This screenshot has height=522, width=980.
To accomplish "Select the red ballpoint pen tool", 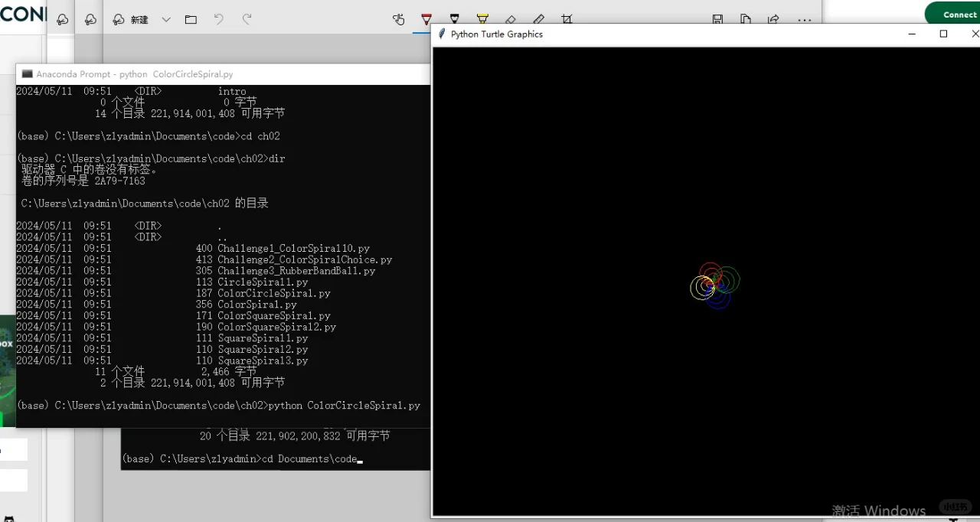I will [426, 20].
